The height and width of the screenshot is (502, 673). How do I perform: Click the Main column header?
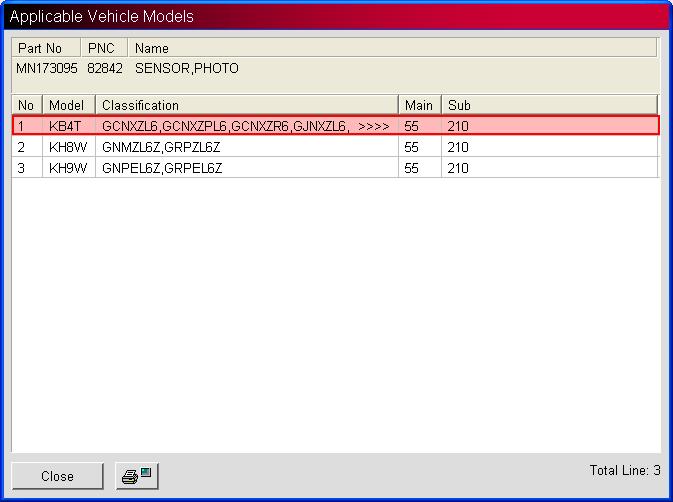[x=420, y=105]
